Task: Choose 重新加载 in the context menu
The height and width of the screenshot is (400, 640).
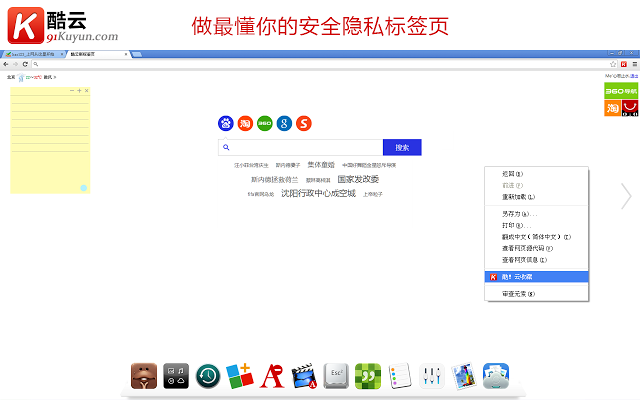Action: pos(536,197)
